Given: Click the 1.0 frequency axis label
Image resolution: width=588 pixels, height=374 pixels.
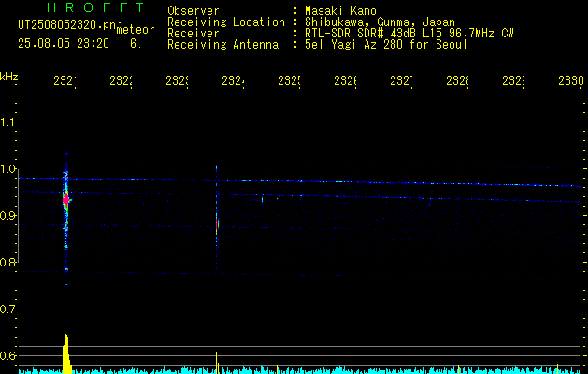Looking at the screenshot, I should pos(7,169).
